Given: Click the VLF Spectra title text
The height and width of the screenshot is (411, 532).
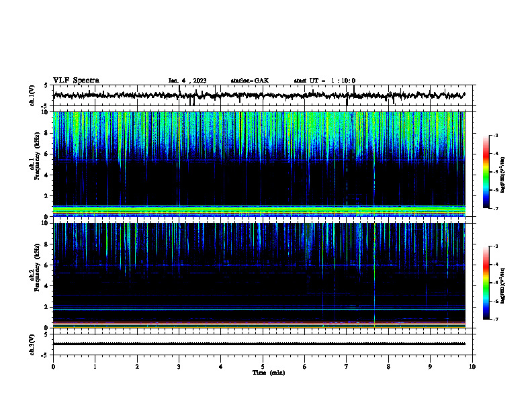Looking at the screenshot, I should [x=76, y=81].
